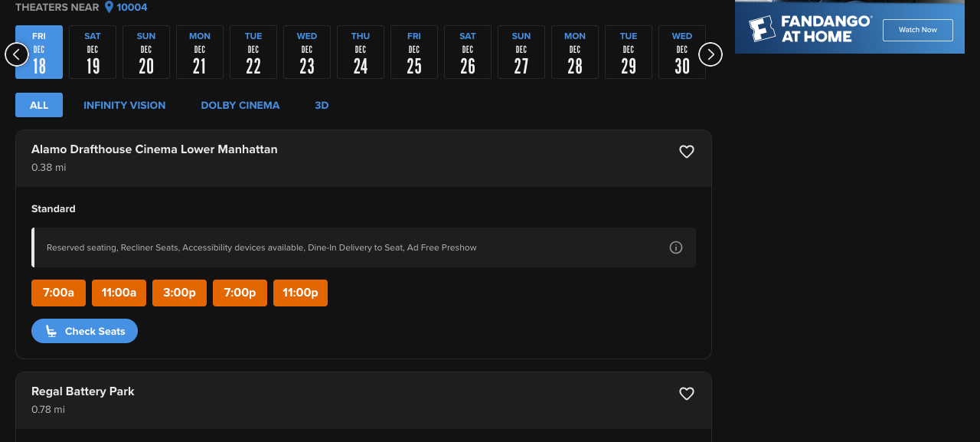The height and width of the screenshot is (442, 980).
Task: Show ALL formats filter
Action: pyautogui.click(x=39, y=105)
